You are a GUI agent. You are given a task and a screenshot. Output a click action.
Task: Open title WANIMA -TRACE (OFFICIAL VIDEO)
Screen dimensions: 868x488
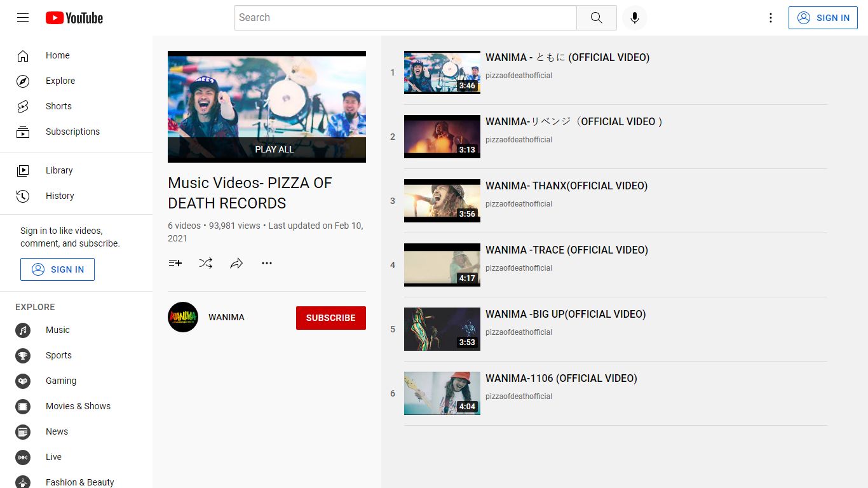567,250
